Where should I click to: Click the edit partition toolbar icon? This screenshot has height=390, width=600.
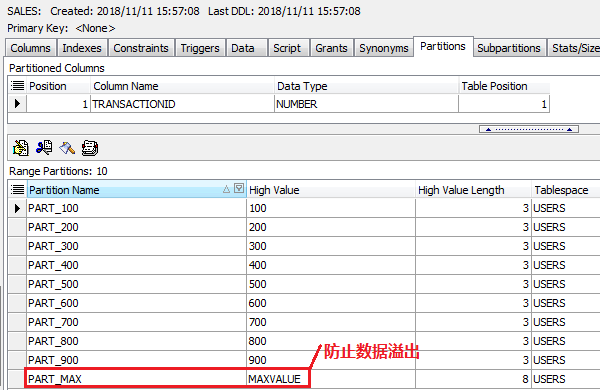coord(21,148)
